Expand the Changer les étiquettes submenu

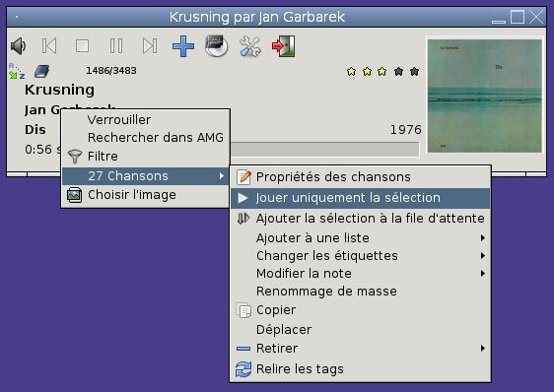tap(361, 256)
